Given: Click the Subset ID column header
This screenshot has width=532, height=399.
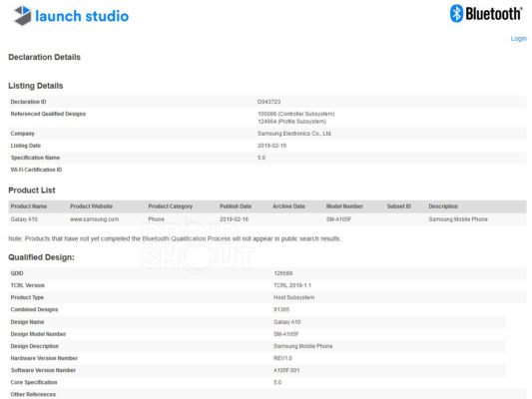Looking at the screenshot, I should [x=399, y=206].
